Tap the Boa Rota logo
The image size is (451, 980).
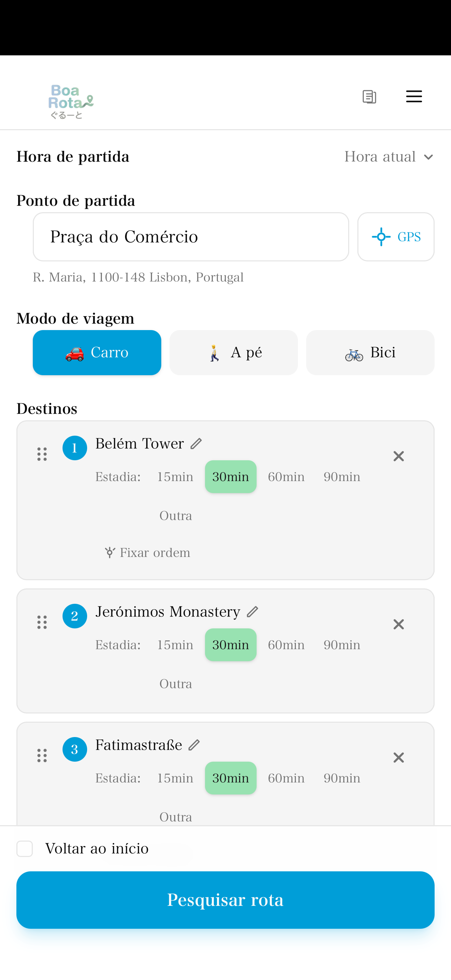71,101
